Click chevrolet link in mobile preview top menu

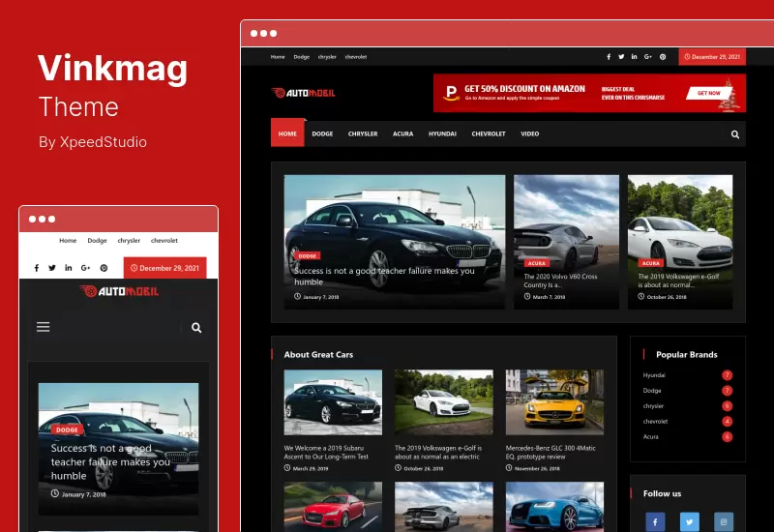pos(164,240)
